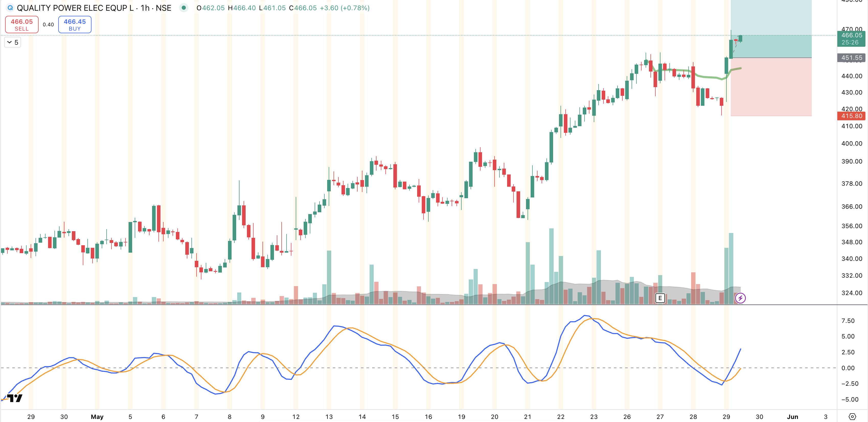Click the date 13 on the time axis
This screenshot has width=868, height=422.
point(329,417)
